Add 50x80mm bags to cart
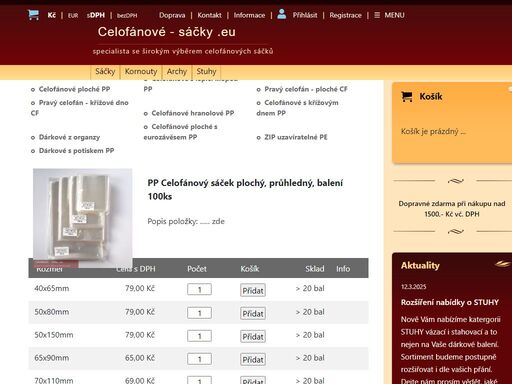512x384 pixels. point(253,313)
